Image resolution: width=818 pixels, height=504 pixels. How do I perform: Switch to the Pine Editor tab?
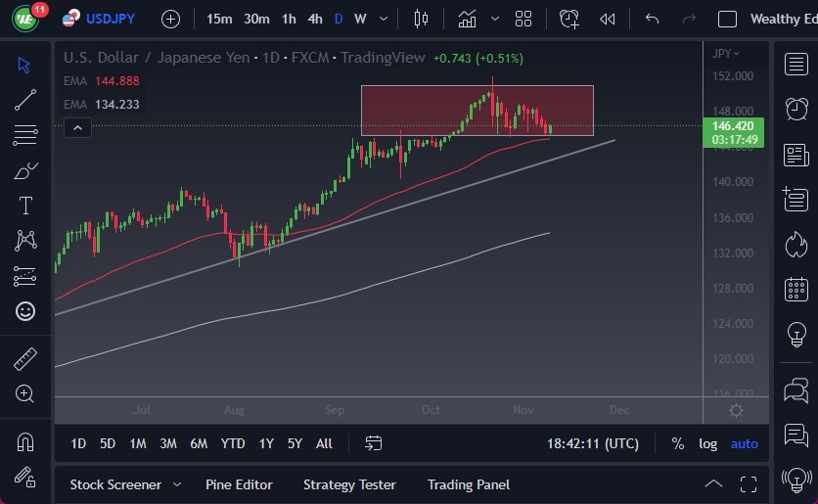tap(239, 484)
